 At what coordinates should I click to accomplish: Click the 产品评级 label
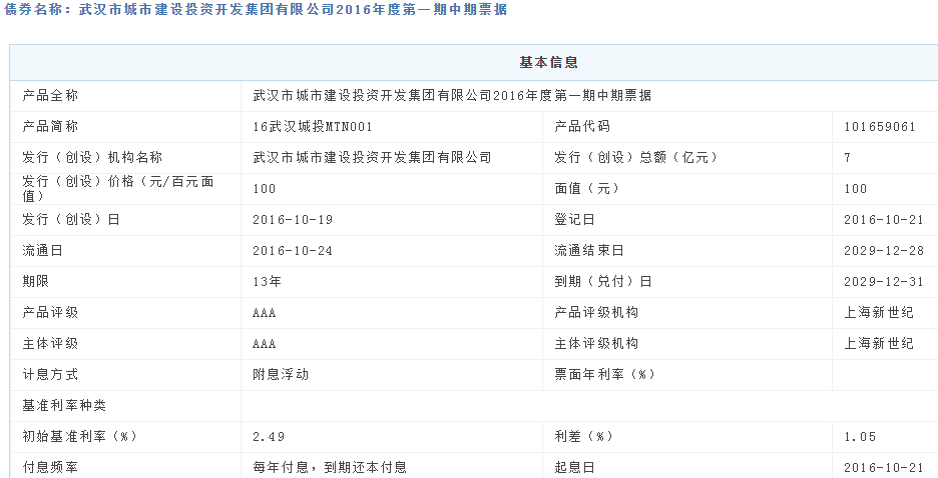click(x=50, y=313)
